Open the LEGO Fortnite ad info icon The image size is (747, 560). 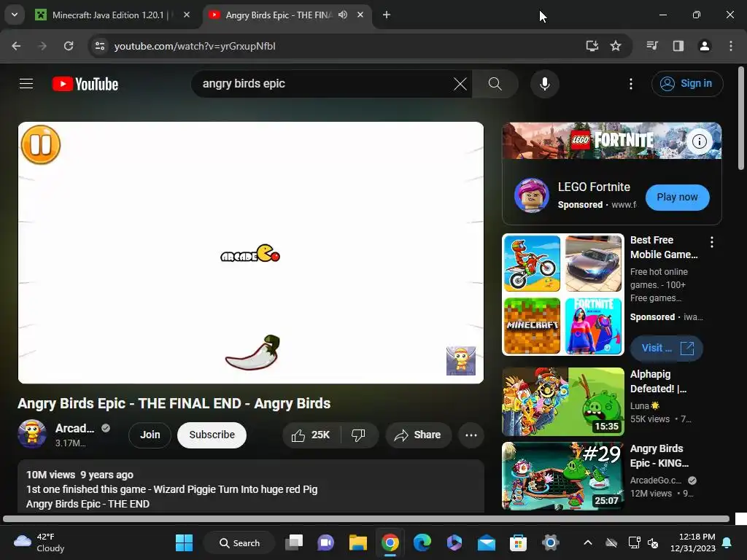699,141
